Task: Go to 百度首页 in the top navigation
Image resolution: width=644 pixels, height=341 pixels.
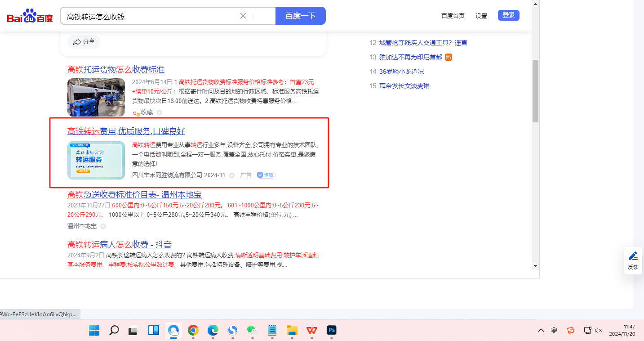Action: [x=453, y=16]
